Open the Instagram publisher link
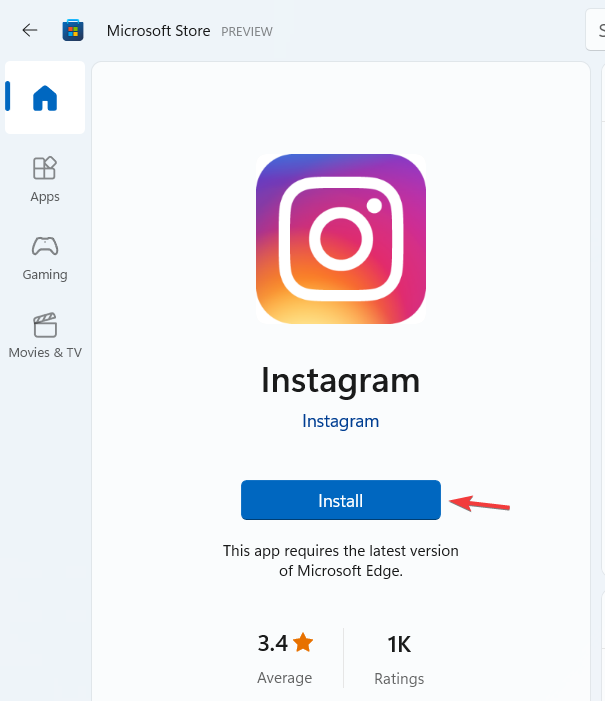 coord(341,421)
